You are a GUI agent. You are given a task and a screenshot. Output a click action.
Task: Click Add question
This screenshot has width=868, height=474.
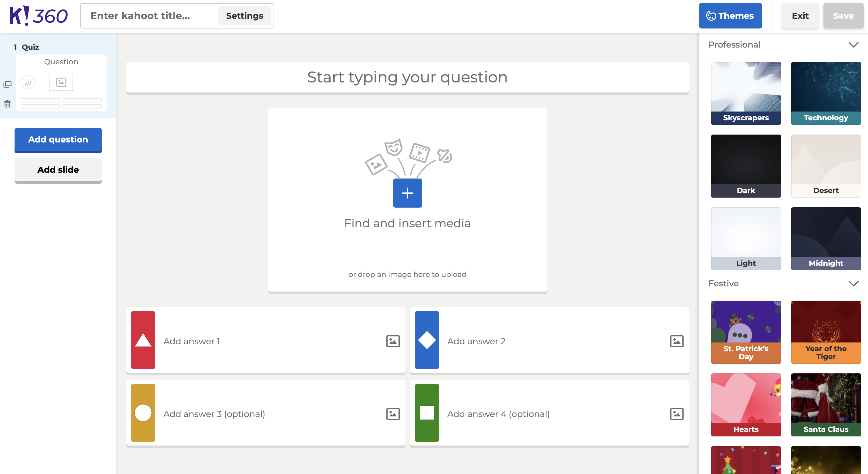pos(58,140)
